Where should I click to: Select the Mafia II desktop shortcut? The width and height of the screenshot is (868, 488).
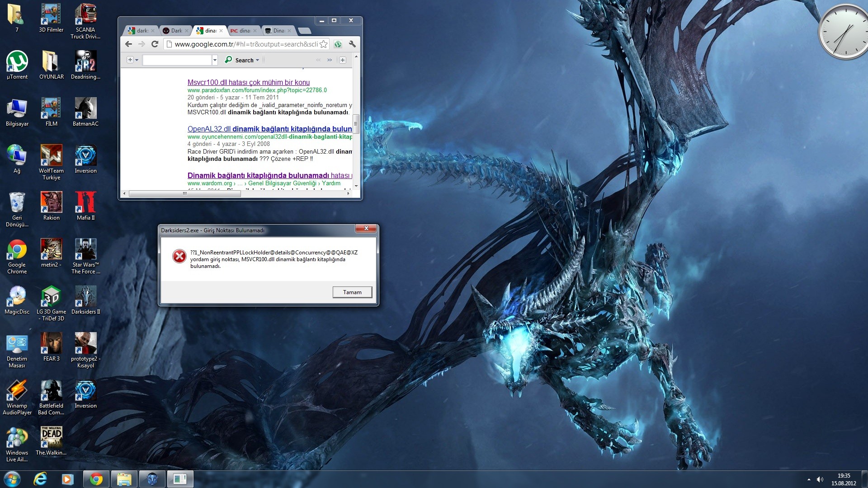point(85,206)
